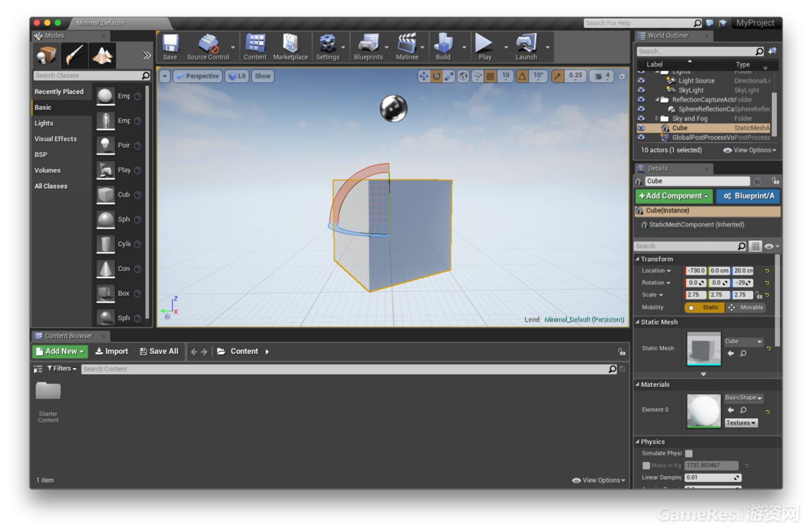
Task: Open the rotation snap 10° dropdown
Action: pos(538,76)
